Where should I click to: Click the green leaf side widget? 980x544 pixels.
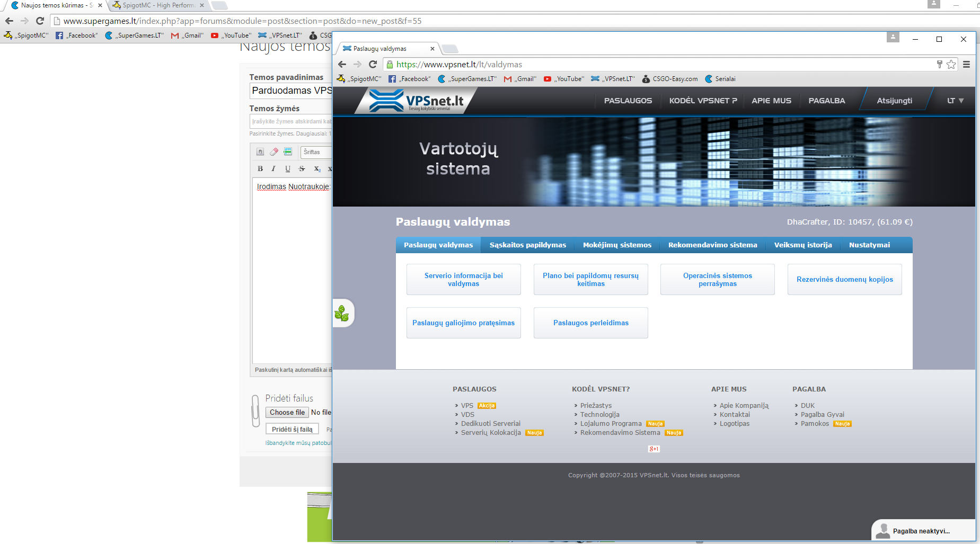click(x=342, y=314)
